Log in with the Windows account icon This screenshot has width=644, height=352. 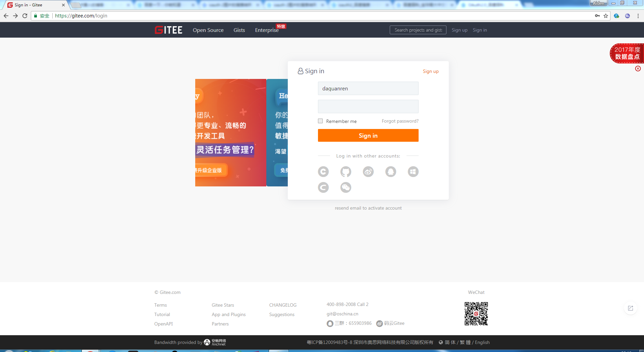(x=413, y=172)
